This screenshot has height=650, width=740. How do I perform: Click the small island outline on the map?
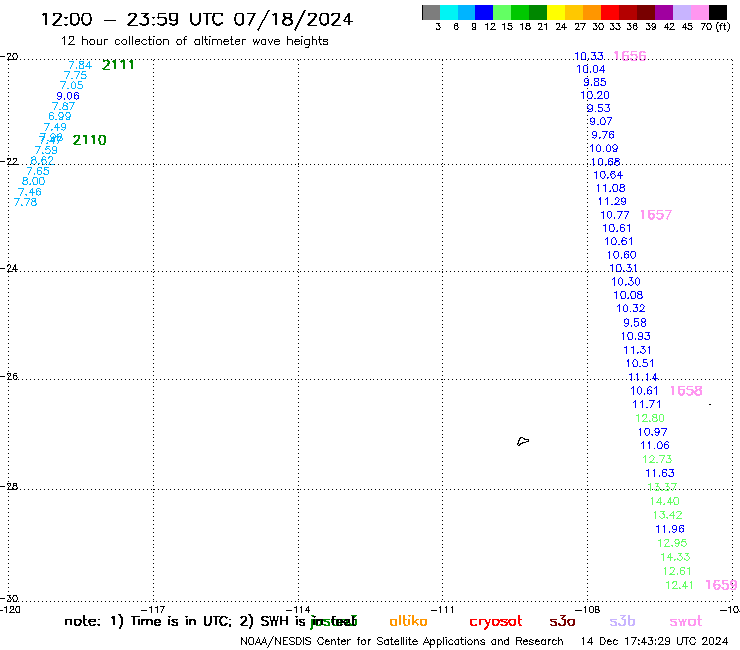(x=523, y=441)
